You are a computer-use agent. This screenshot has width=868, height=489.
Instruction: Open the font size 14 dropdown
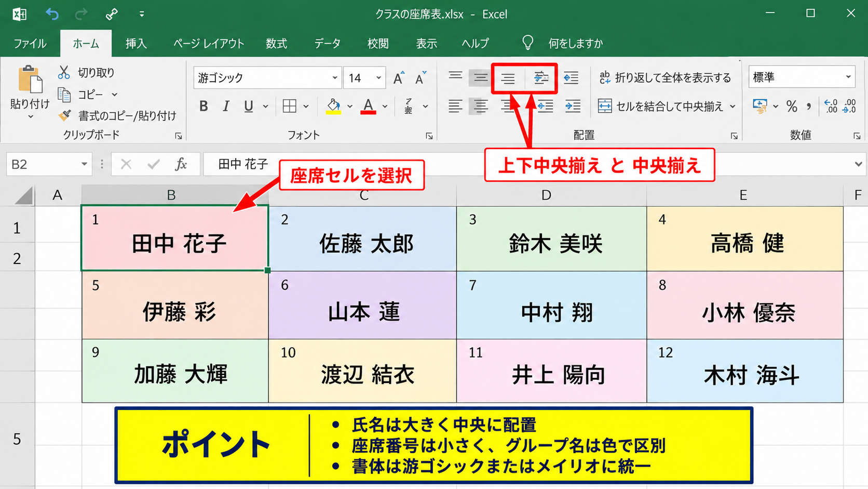(378, 78)
